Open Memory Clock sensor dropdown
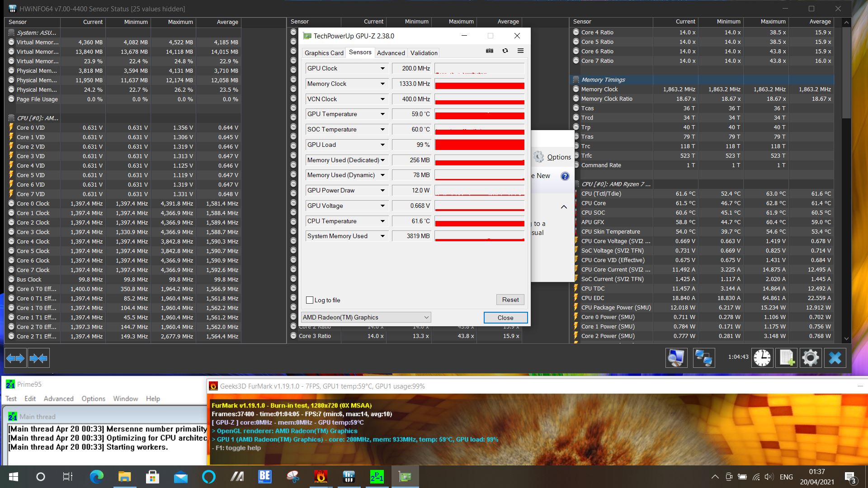This screenshot has height=488, width=868. coord(382,84)
